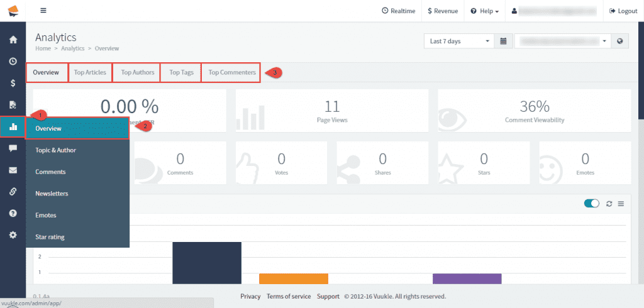Switch to the Top Articles tab
Screen dimensions: 644x308
point(90,72)
